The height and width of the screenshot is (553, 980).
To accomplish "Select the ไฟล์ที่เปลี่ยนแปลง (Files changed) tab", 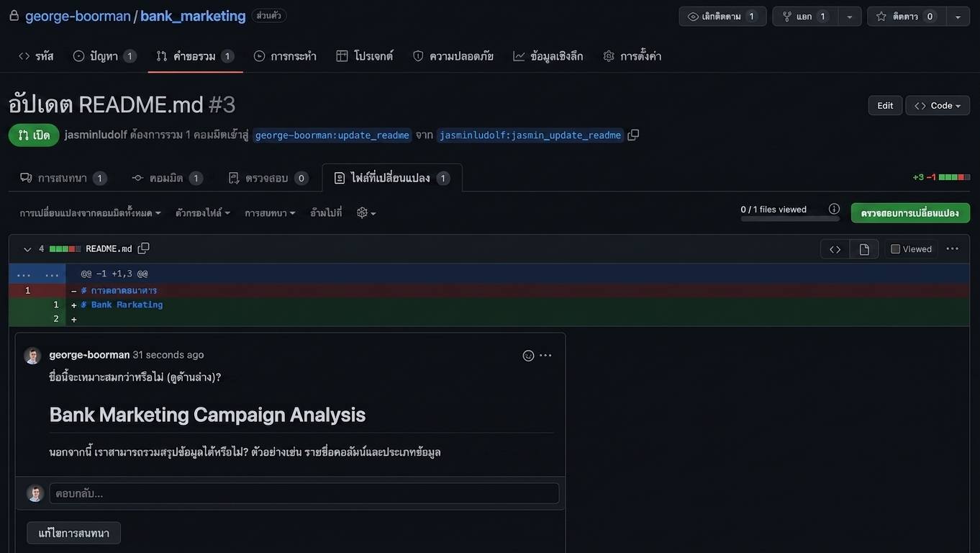I will 392,178.
